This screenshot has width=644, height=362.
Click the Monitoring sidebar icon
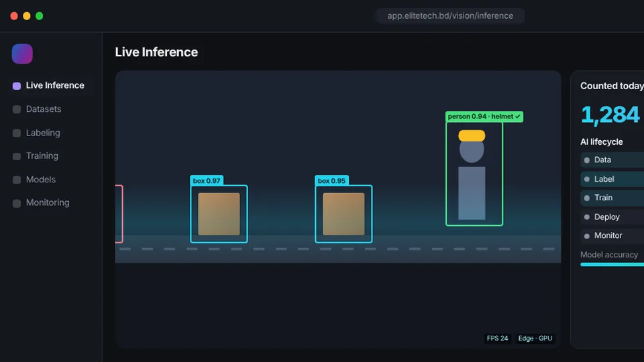17,203
